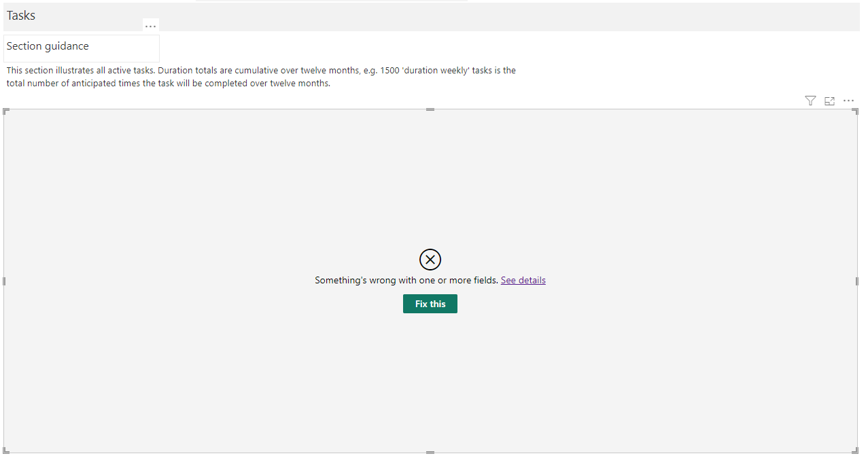Click the focus mode icon on the visual

829,101
